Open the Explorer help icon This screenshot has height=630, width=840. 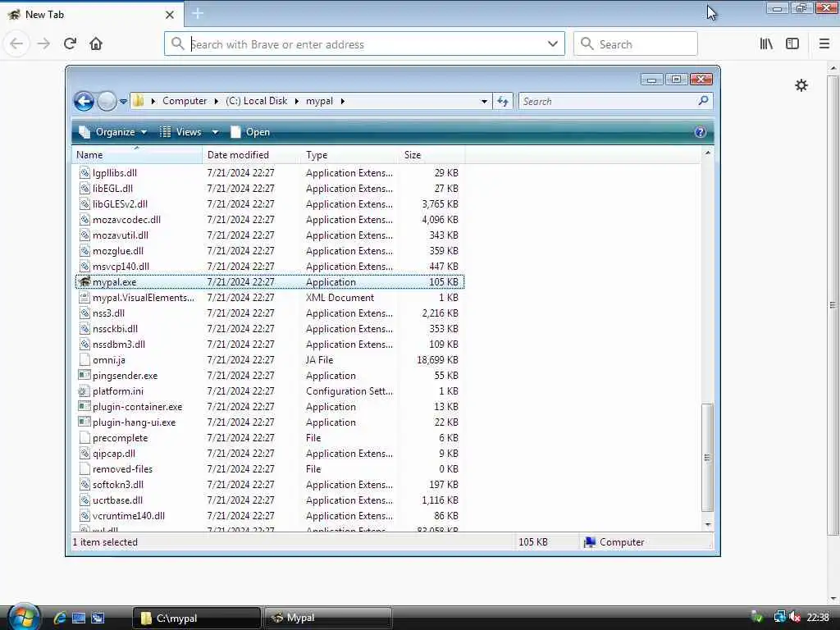coord(701,132)
